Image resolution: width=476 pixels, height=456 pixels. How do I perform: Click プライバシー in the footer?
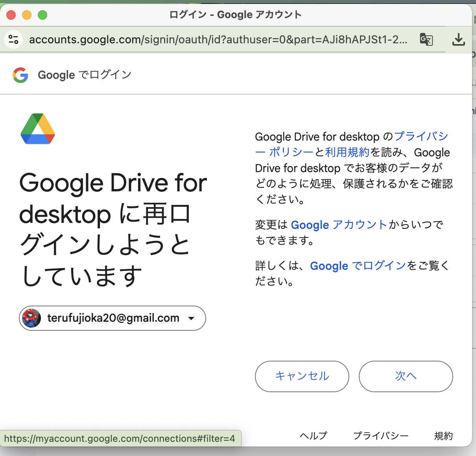(381, 436)
